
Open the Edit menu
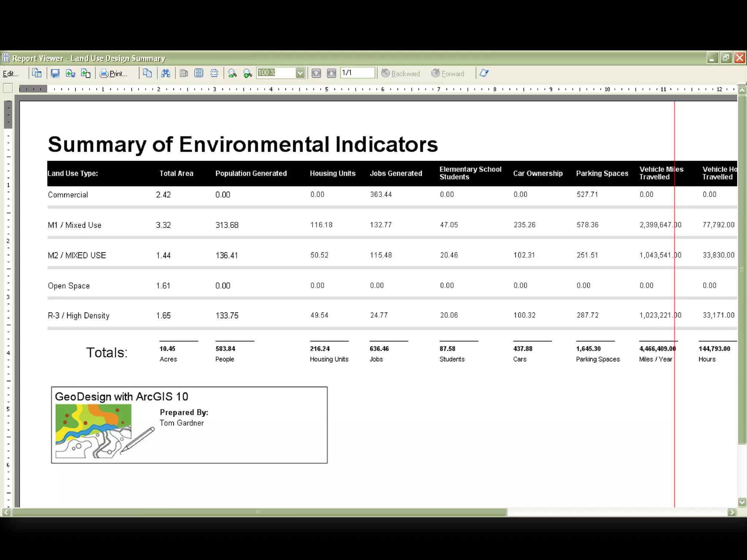click(x=10, y=74)
